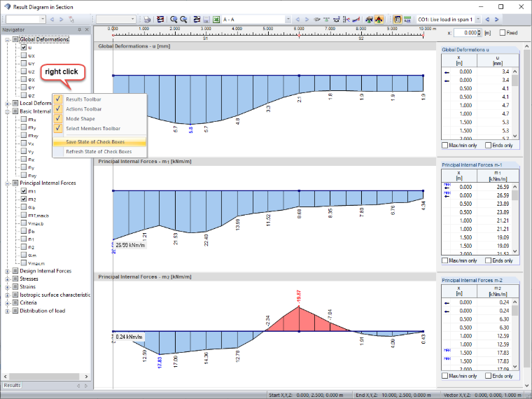The image size is (532, 399).
Task: Expand the Design Internal Forces node
Action: tap(7, 271)
